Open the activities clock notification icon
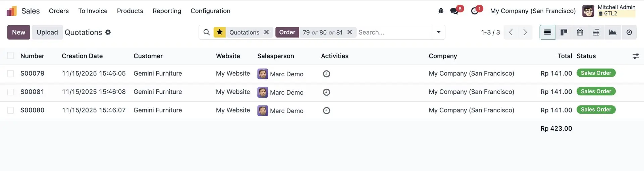 (475, 11)
